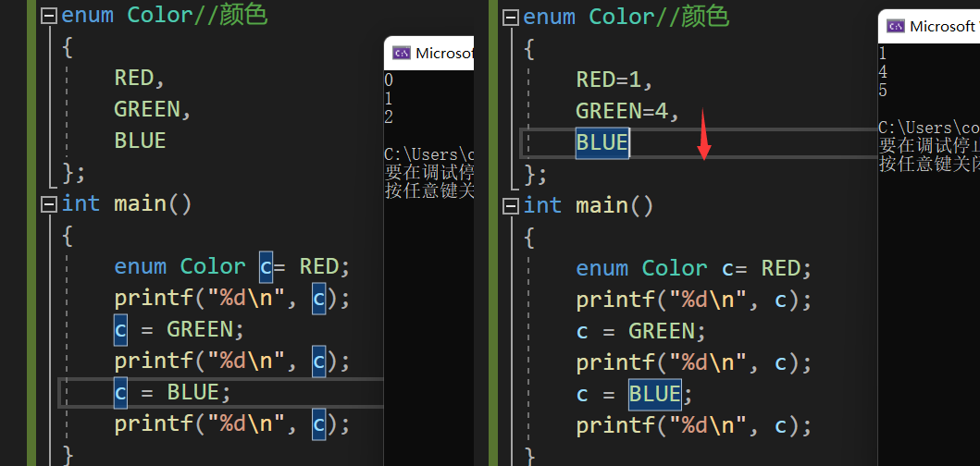
Task: Click the 'Microsoft' title of right console window
Action: point(942,26)
